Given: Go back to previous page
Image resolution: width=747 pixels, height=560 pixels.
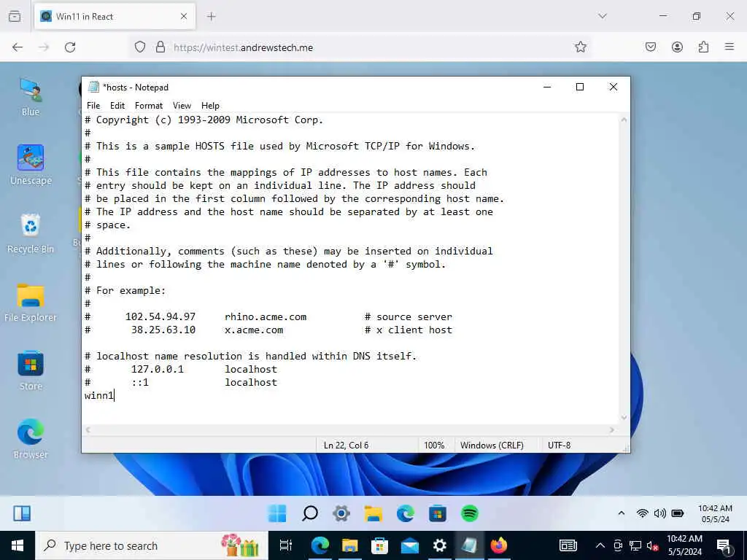Looking at the screenshot, I should click(x=18, y=47).
